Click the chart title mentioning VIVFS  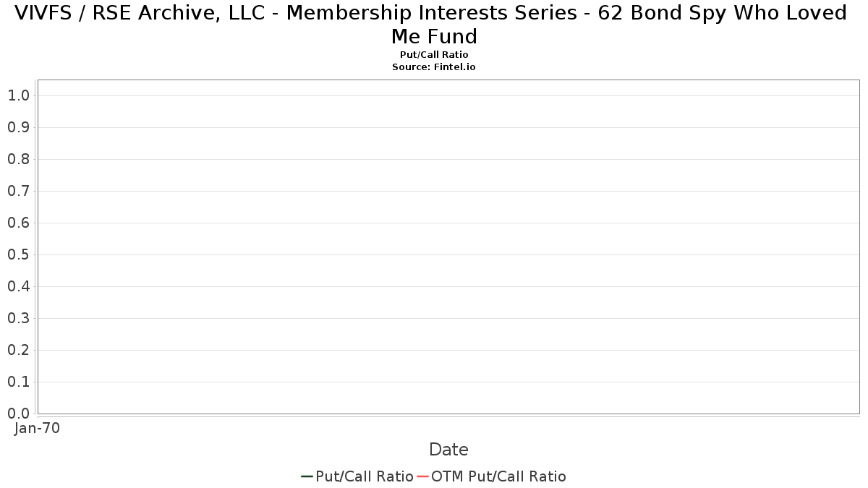click(434, 24)
